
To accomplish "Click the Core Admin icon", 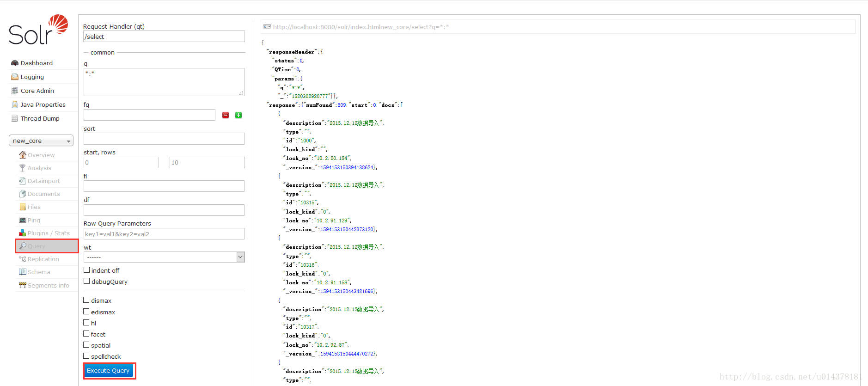I will (15, 91).
